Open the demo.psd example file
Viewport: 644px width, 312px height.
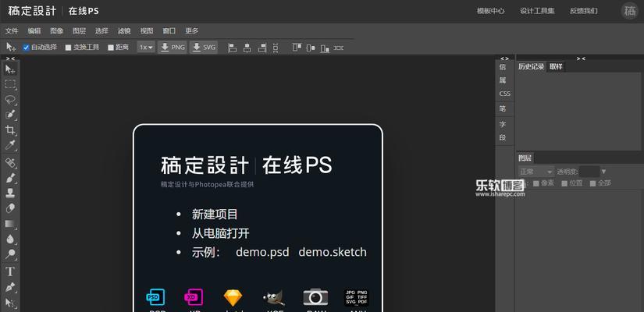262,252
